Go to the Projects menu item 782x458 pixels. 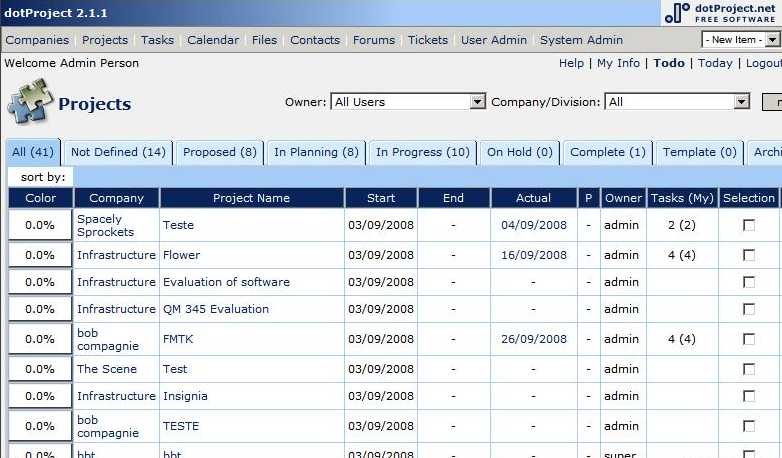pyautogui.click(x=105, y=40)
